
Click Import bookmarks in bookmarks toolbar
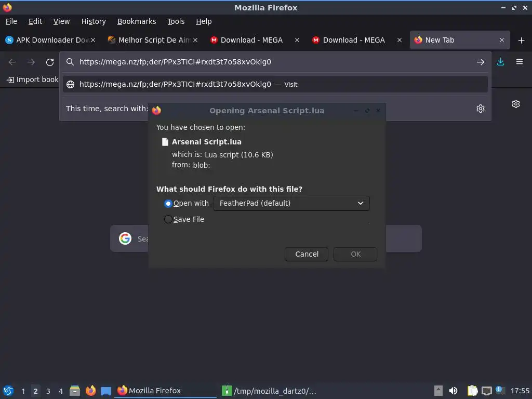[x=33, y=79]
